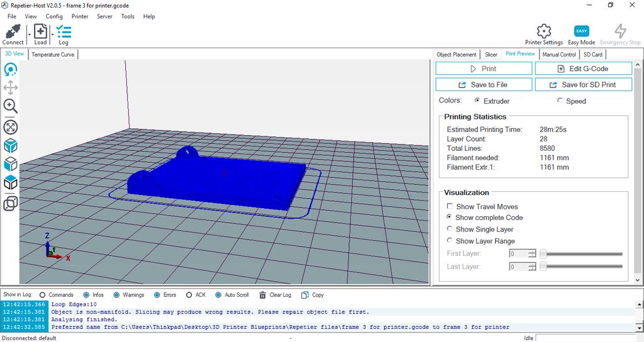Open the View menu
Image resolution: width=644 pixels, height=342 pixels.
click(31, 16)
